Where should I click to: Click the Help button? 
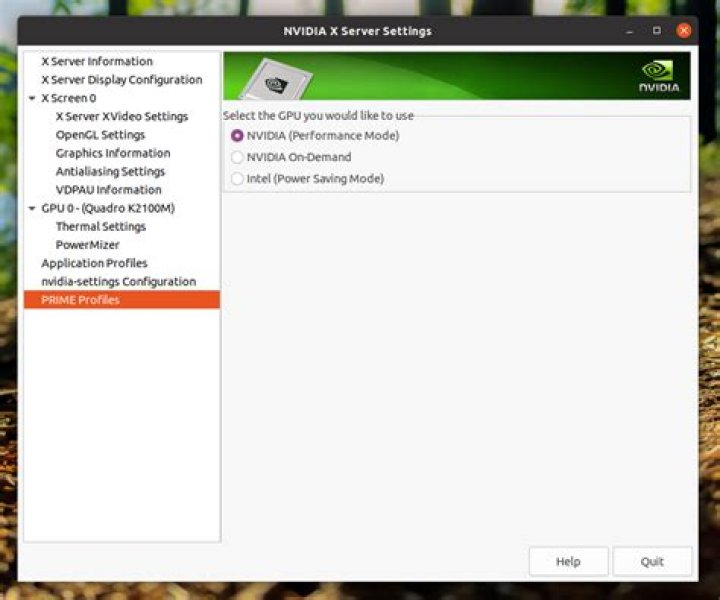pyautogui.click(x=568, y=561)
